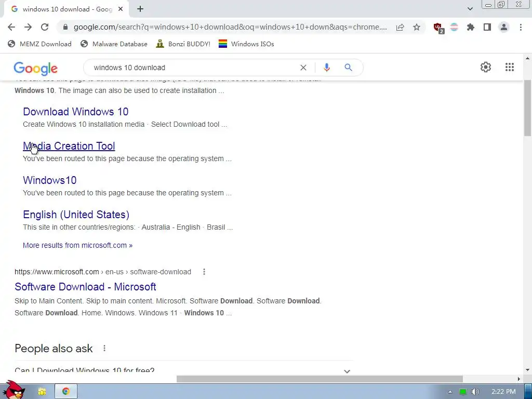This screenshot has height=399, width=532.
Task: Open Chrome's three-dot menu
Action: (521, 27)
